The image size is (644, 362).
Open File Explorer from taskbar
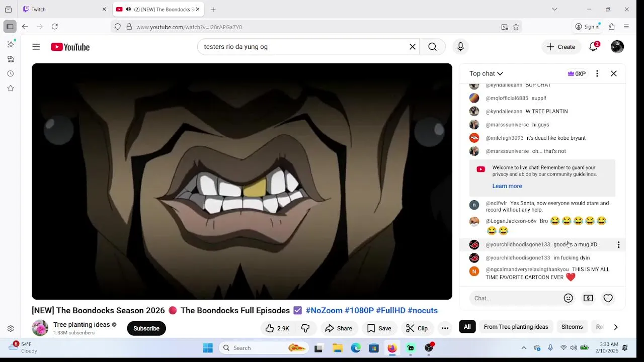pyautogui.click(x=338, y=348)
